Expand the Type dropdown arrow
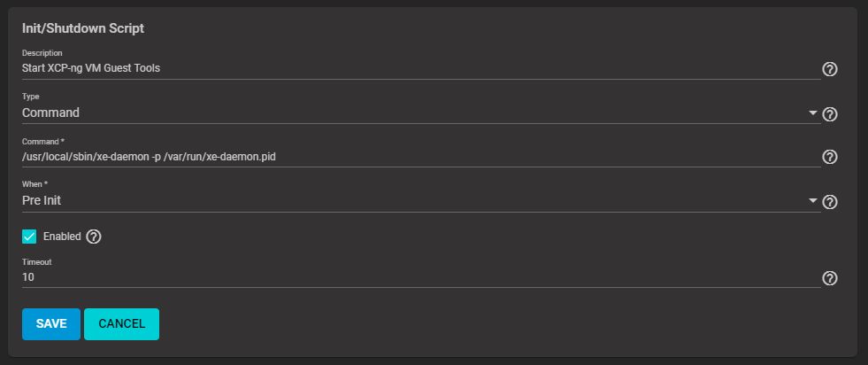Image resolution: width=868 pixels, height=365 pixels. (812, 113)
